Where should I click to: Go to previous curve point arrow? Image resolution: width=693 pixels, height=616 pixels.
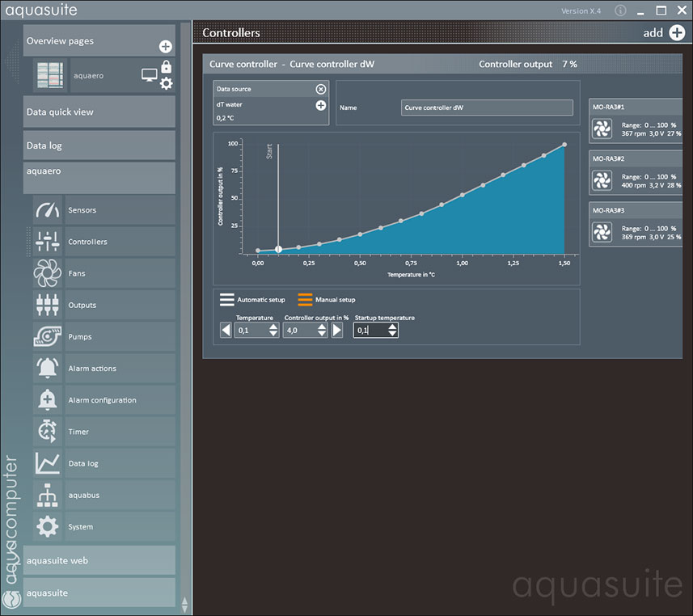[x=226, y=330]
